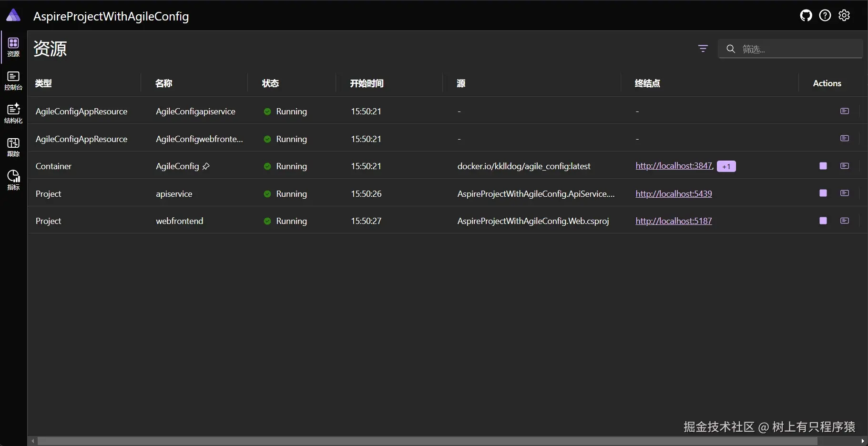Sort by the 名称 column header

coord(164,83)
